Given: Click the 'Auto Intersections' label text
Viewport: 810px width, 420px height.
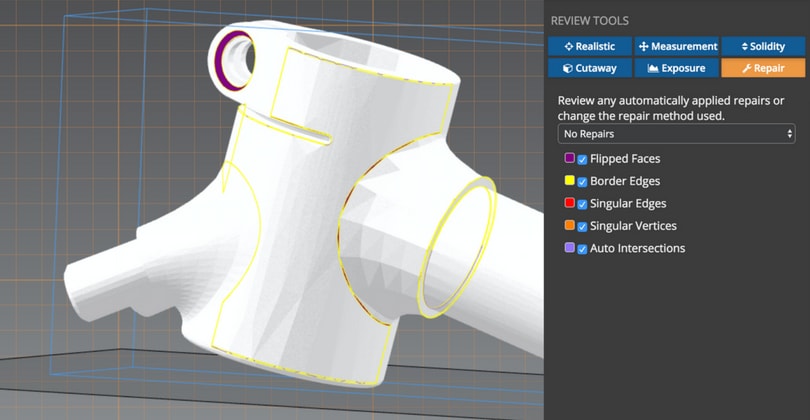Looking at the screenshot, I should pos(637,248).
